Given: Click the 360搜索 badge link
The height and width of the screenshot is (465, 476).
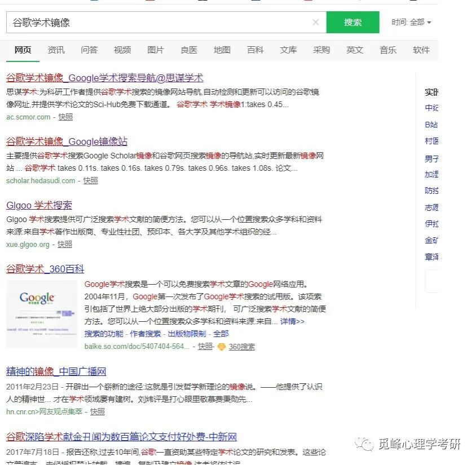Looking at the screenshot, I should tap(241, 347).
